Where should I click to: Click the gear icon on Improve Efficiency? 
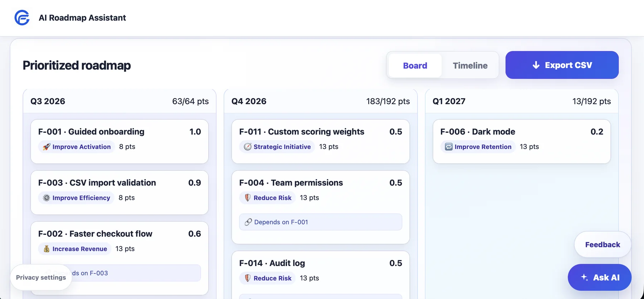[x=47, y=198]
